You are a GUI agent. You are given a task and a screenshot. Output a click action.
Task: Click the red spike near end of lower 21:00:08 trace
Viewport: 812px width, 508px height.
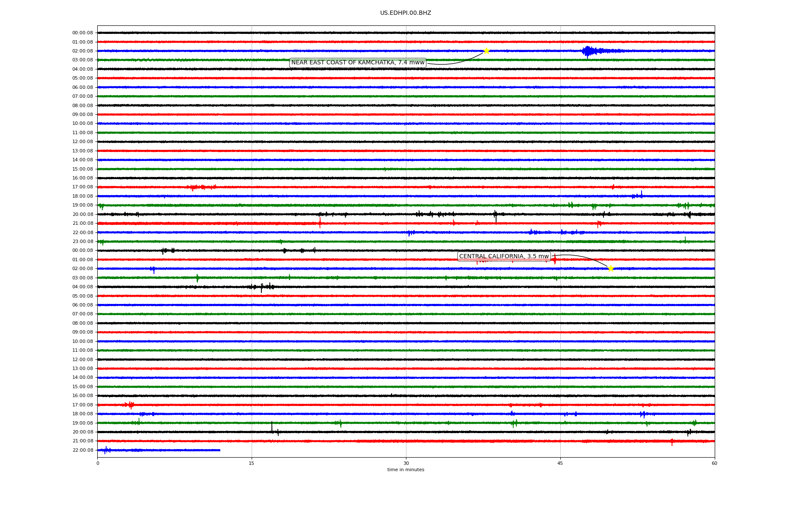[x=672, y=442]
